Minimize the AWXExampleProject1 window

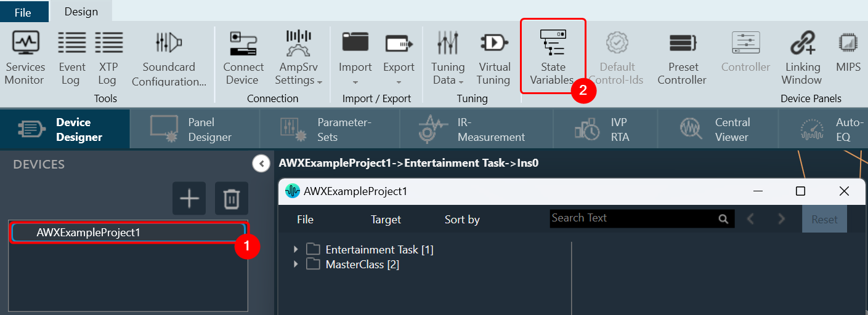(757, 191)
